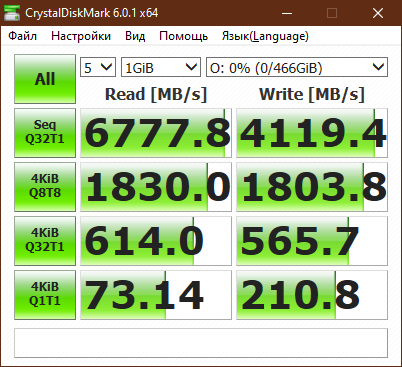The image size is (402, 367).
Task: Click the empty comment field at bottom
Action: click(201, 343)
